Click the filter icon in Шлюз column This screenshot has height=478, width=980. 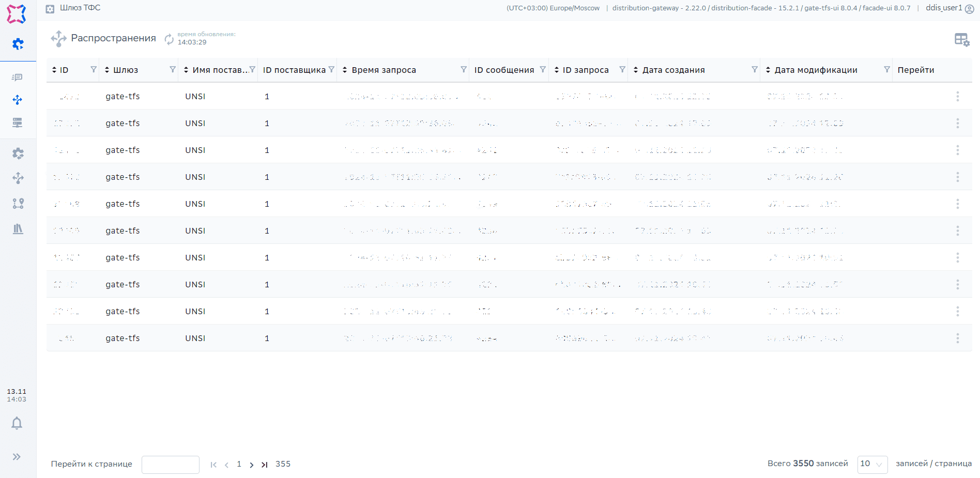click(x=173, y=70)
